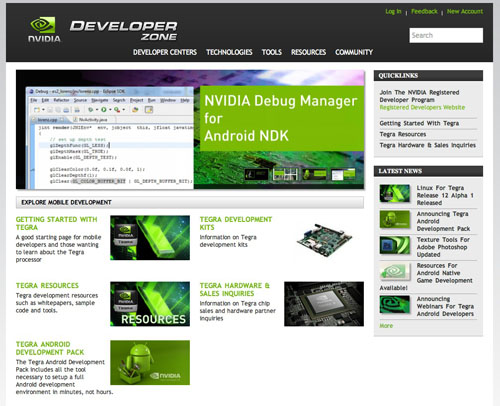
Task: Click the Linux For Tegra news icon
Action: pyautogui.click(x=395, y=193)
